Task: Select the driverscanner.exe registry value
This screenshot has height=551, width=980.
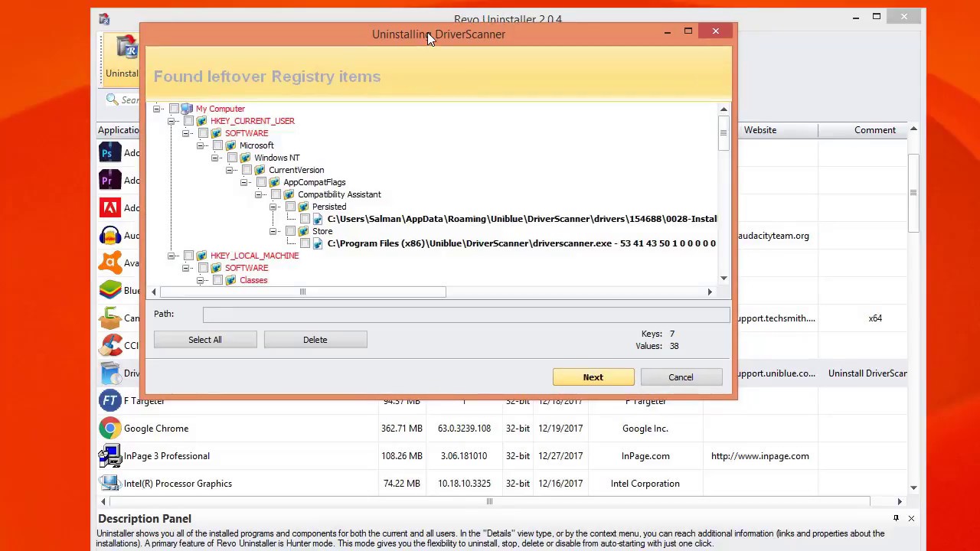Action: [521, 243]
